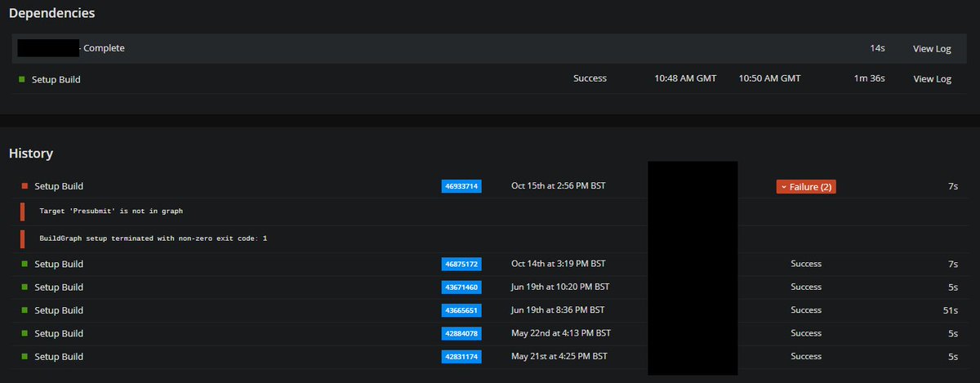The image size is (980, 383).
Task: Click the Dependencies heading
Action: [x=51, y=13]
